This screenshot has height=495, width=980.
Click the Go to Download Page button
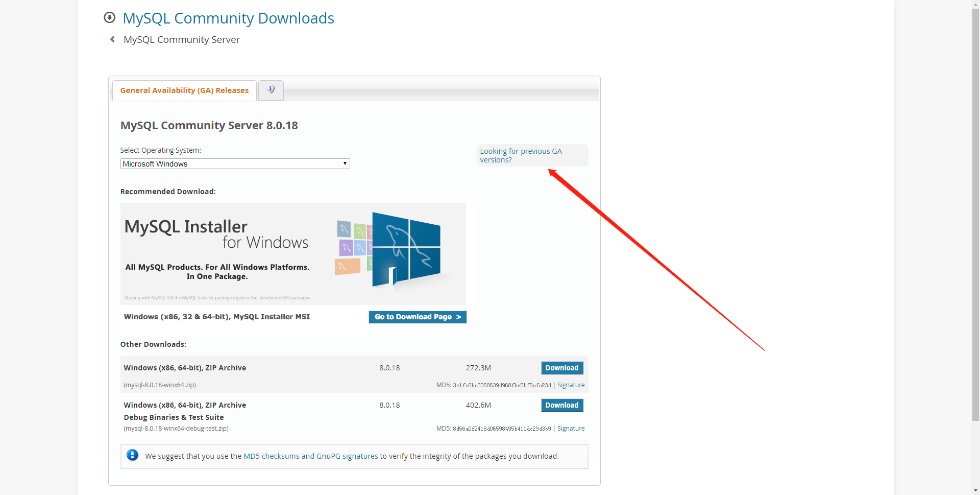[418, 317]
